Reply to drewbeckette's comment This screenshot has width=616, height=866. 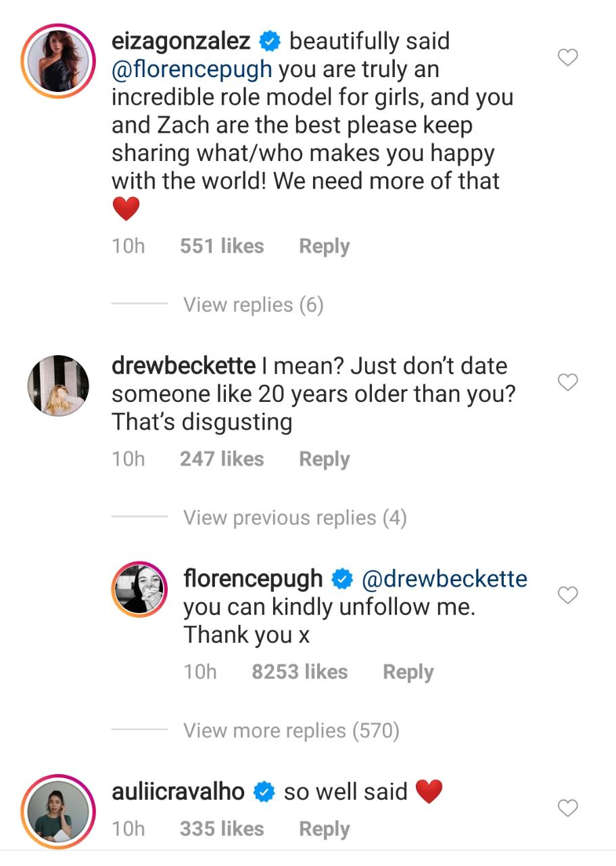(x=325, y=459)
